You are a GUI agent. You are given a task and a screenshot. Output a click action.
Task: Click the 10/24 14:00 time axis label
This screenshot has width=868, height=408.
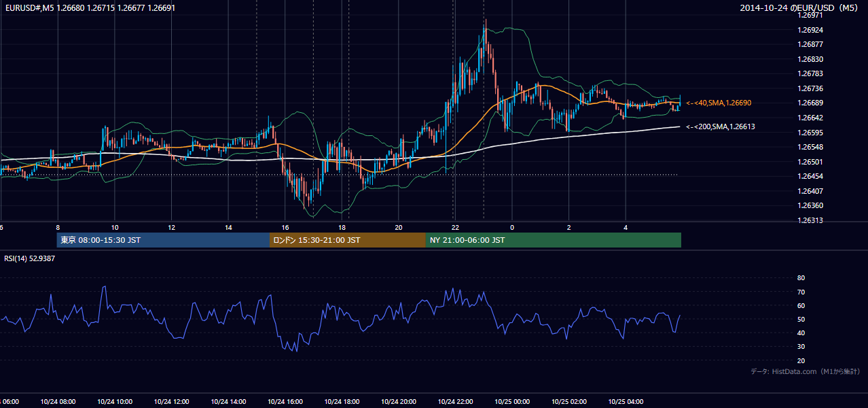228,401
